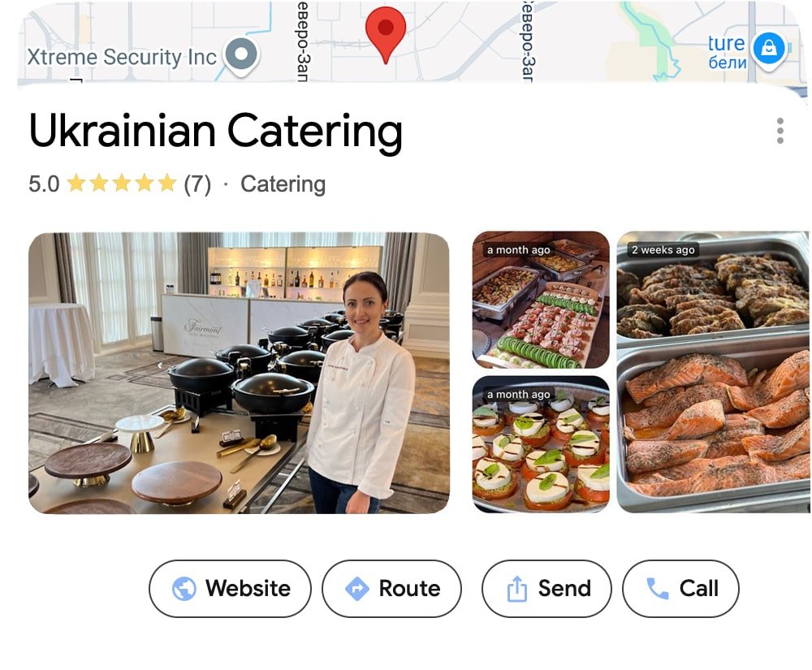Click the phone icon in Call button
Screen dimensions: 812x670
pos(658,588)
